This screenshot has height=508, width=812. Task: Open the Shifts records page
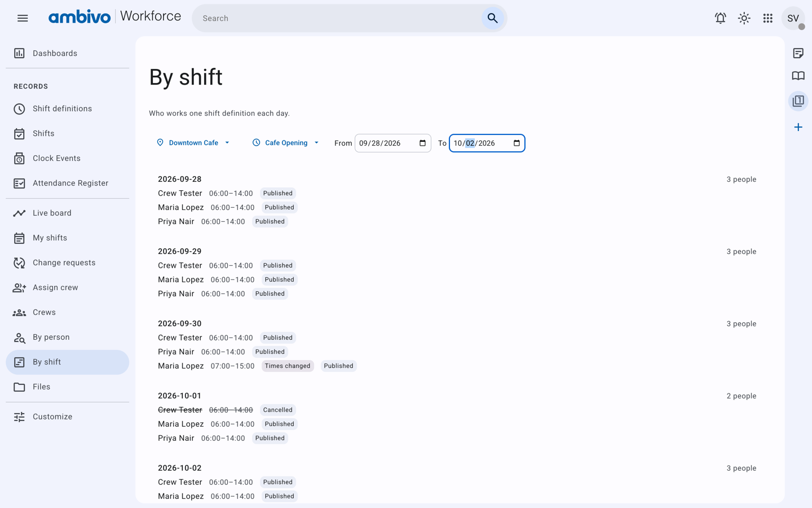pyautogui.click(x=68, y=133)
